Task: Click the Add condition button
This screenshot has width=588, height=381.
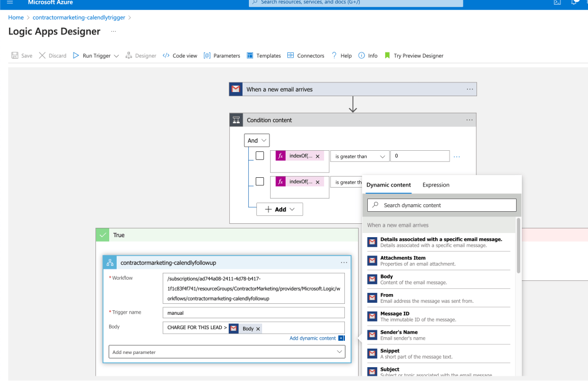Action: point(280,209)
